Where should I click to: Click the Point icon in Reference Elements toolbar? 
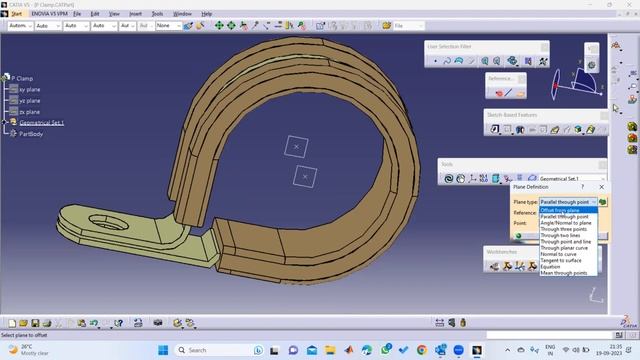tap(498, 93)
